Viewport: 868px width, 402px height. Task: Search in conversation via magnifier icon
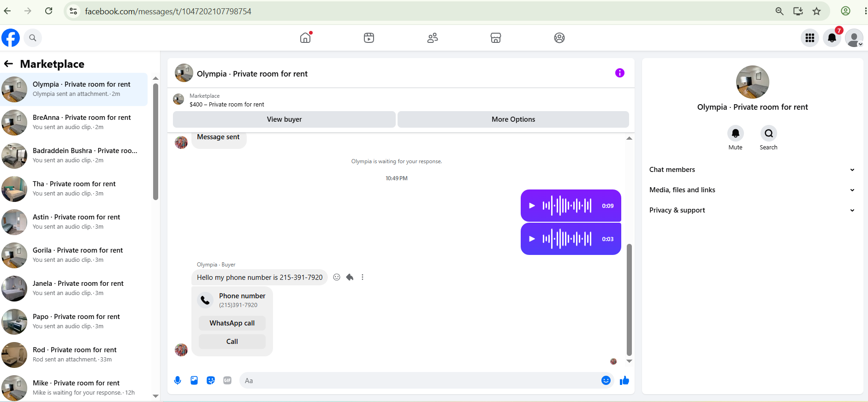pyautogui.click(x=769, y=133)
